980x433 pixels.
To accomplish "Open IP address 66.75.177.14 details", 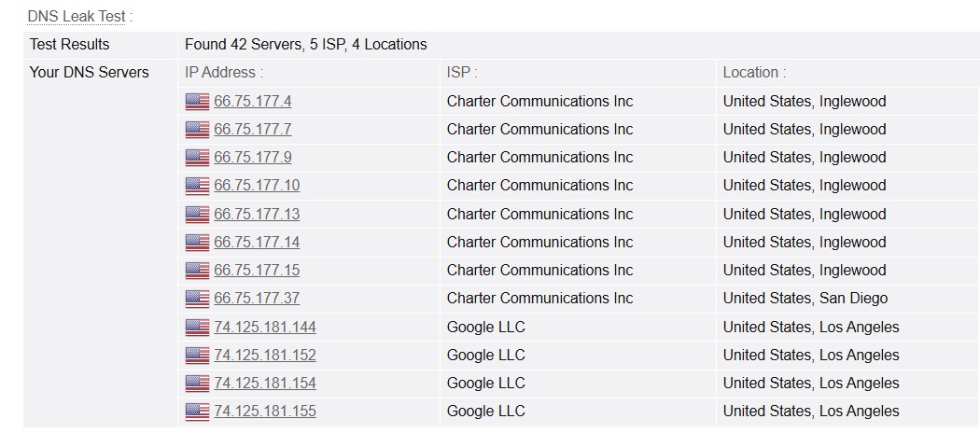I will (257, 243).
